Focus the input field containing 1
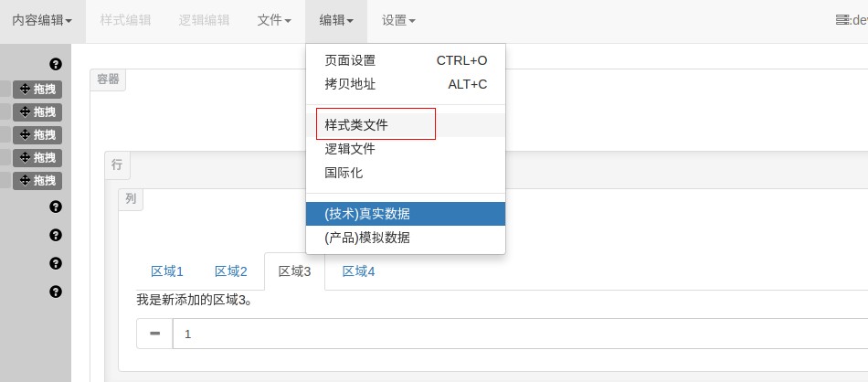Image resolution: width=868 pixels, height=382 pixels. click(x=521, y=334)
